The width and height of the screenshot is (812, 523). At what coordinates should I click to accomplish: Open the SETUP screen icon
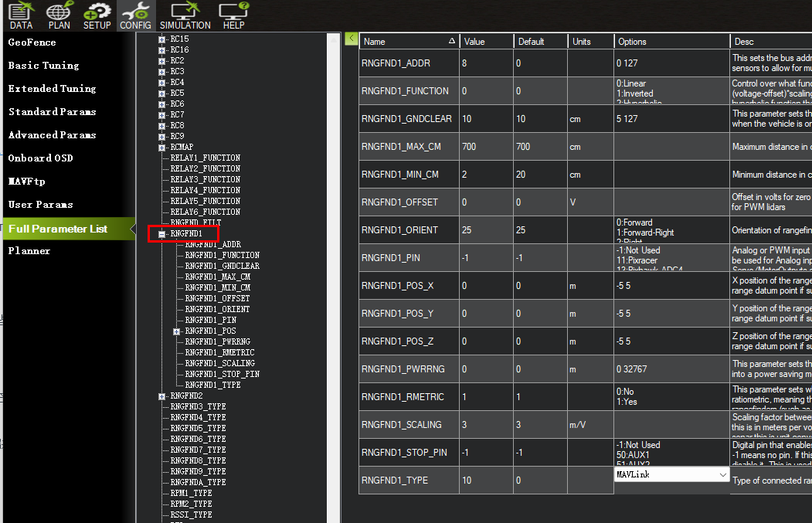coord(97,15)
